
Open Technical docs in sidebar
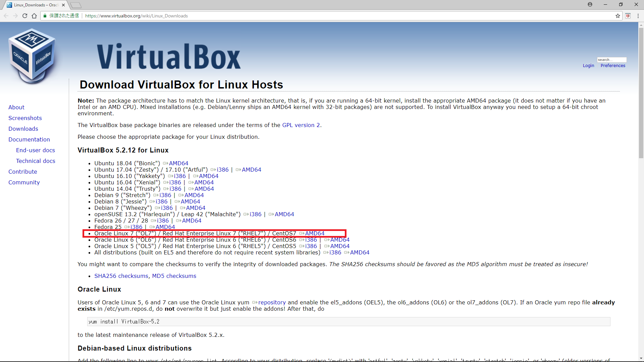[x=36, y=161]
